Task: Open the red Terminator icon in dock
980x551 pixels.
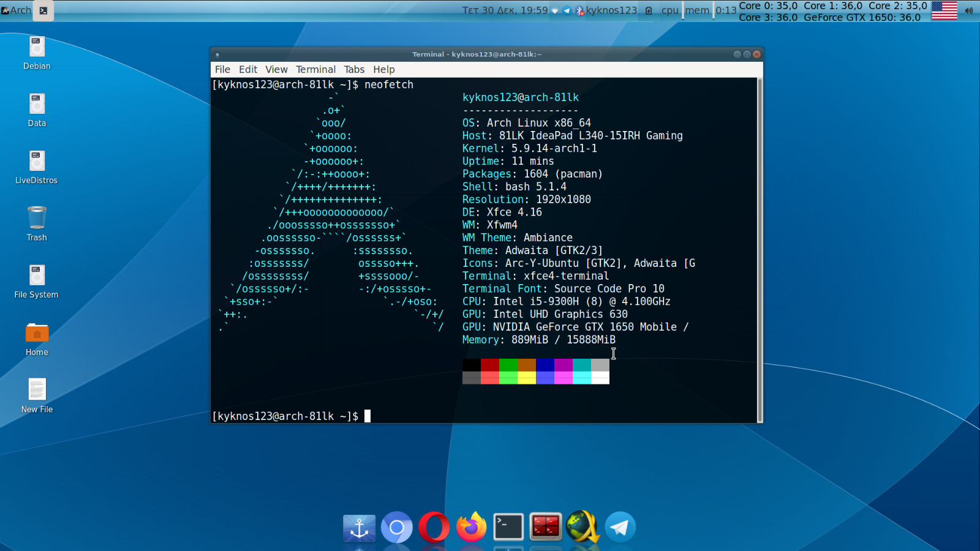Action: (545, 527)
